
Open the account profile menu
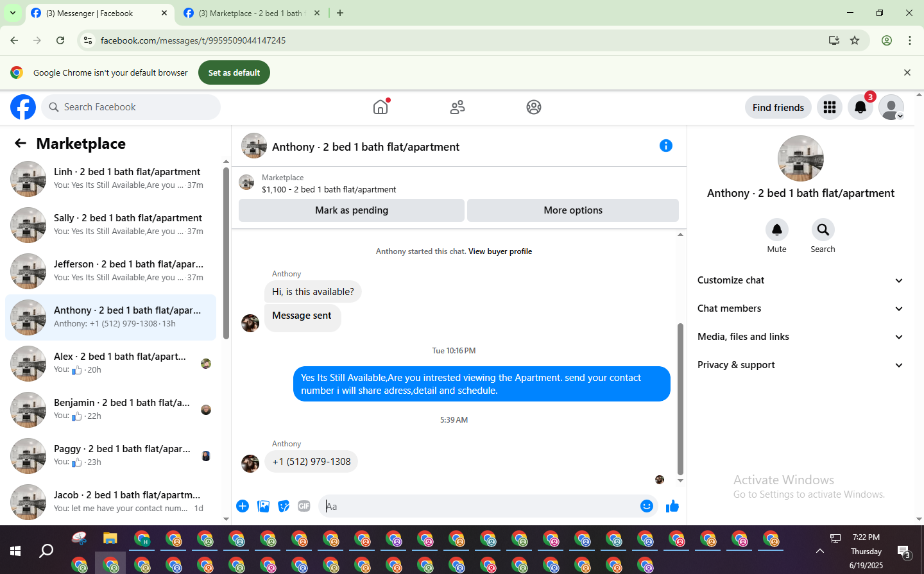tap(891, 107)
